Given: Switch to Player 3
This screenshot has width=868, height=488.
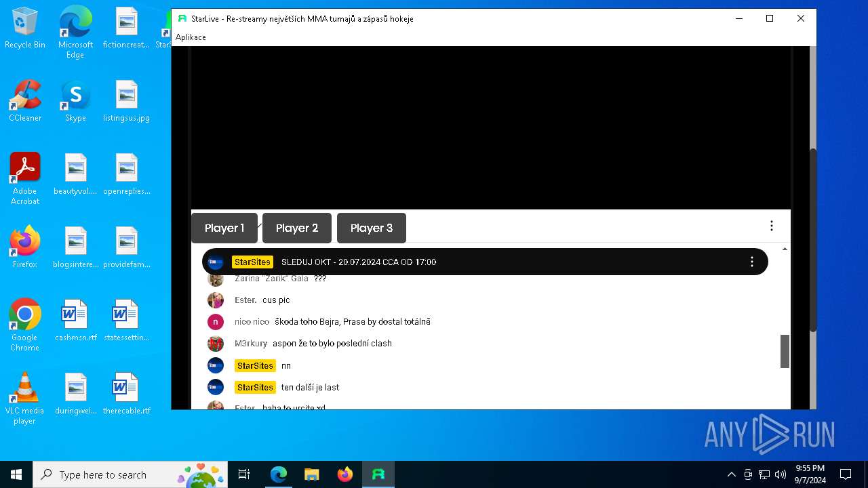Looking at the screenshot, I should point(372,228).
